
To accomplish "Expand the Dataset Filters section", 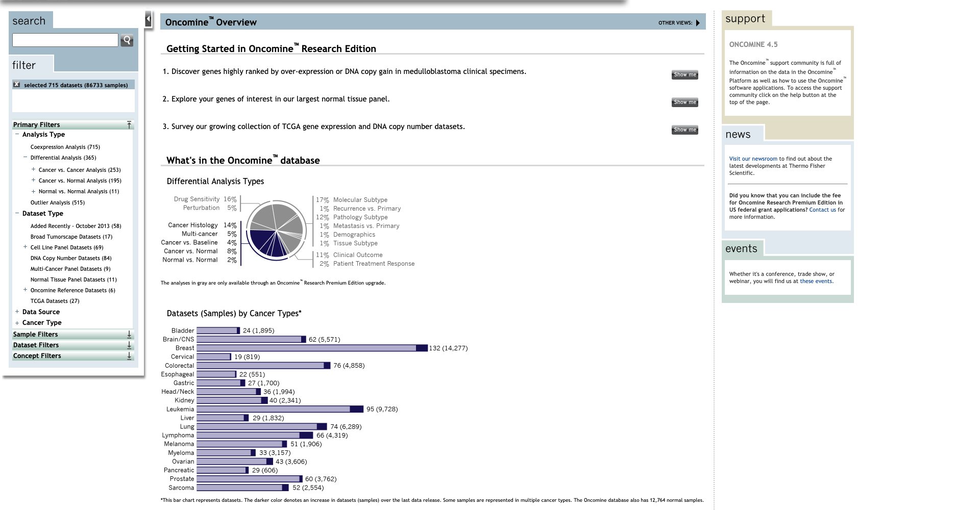I will click(x=129, y=345).
